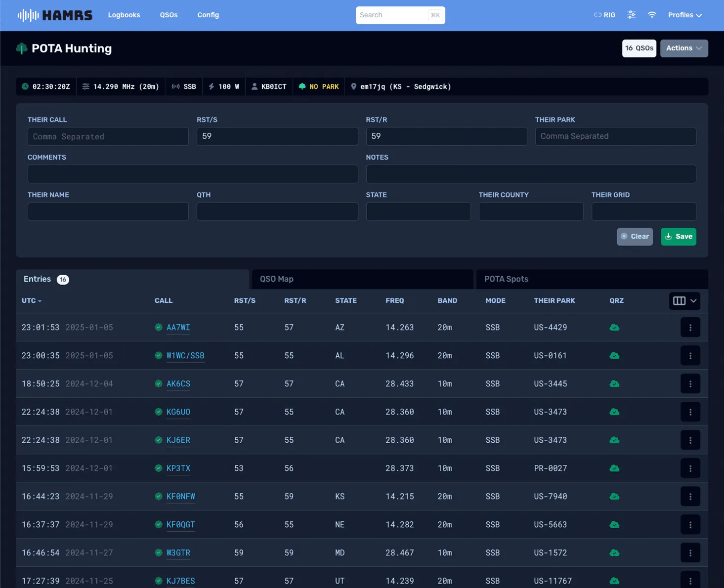This screenshot has width=724, height=588.
Task: Click the Save button
Action: [679, 237]
